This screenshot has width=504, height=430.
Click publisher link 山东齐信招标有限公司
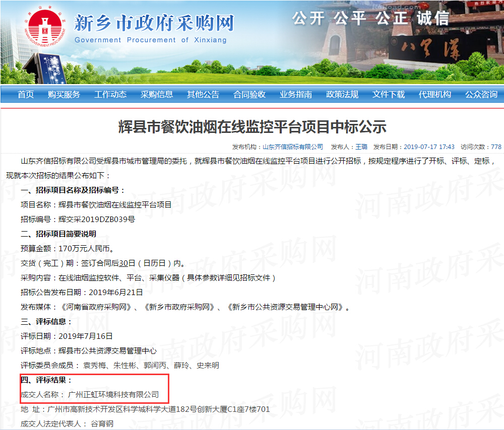click(293, 147)
